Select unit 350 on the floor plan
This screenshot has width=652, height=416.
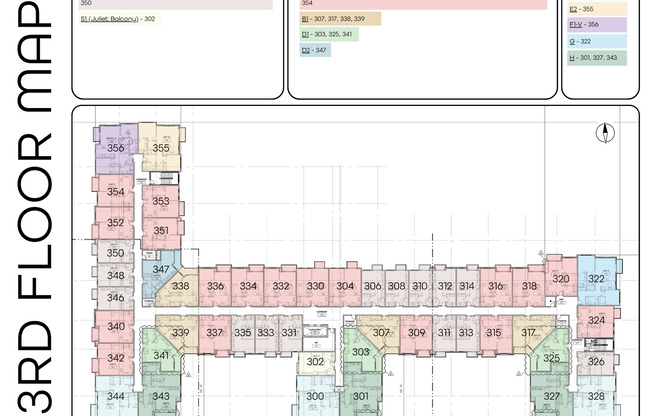[x=115, y=253]
